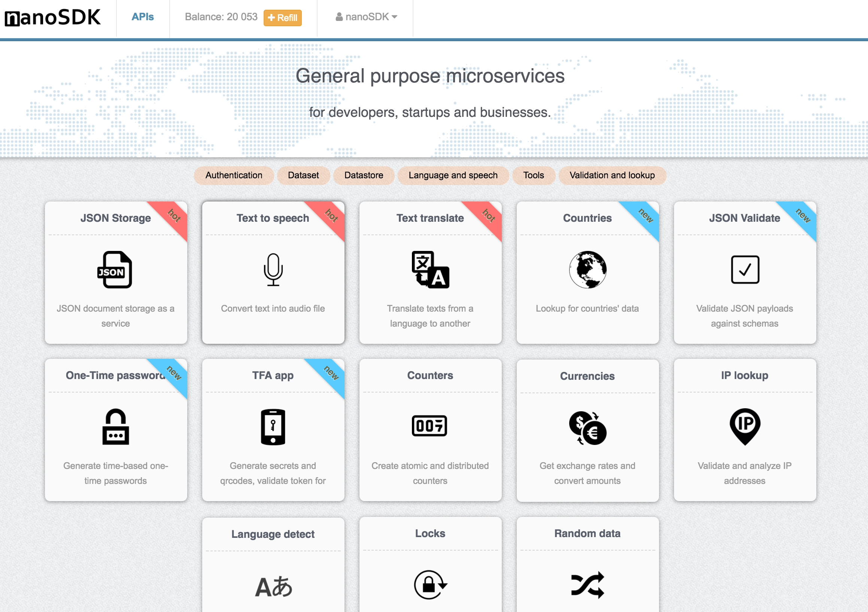
Task: Click the Text translate language icon
Action: [x=430, y=270]
